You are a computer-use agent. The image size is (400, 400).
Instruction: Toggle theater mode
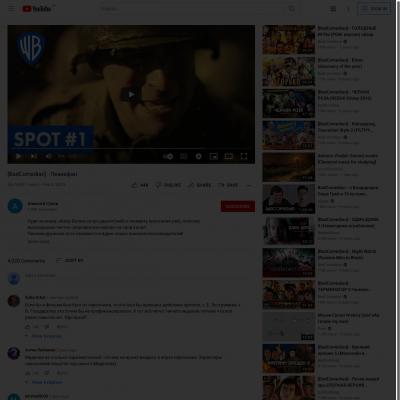[229, 156]
